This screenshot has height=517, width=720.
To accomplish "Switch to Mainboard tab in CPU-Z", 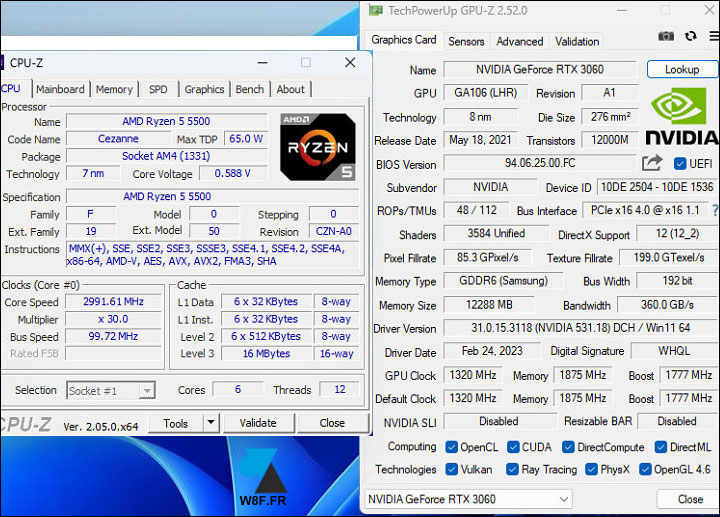I will click(60, 89).
